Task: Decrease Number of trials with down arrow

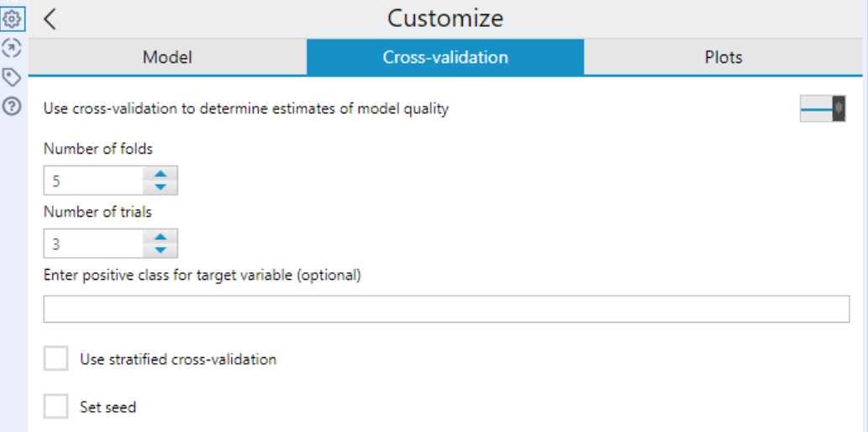Action: point(160,250)
